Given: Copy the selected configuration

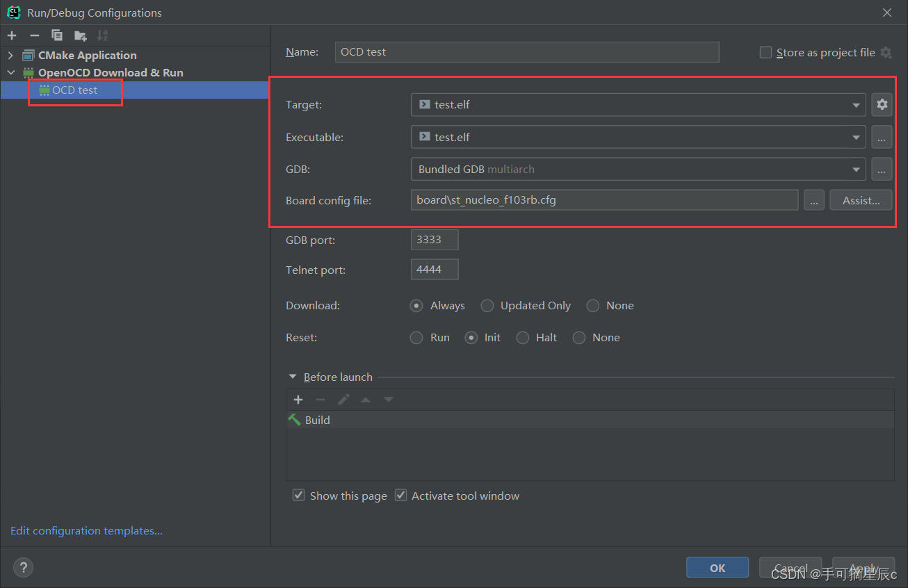Looking at the screenshot, I should coord(57,35).
